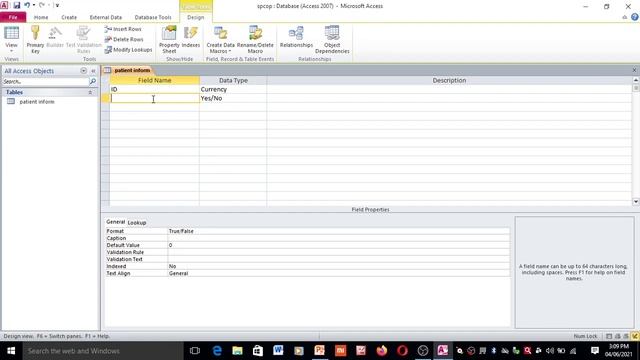
Task: Switch to Lookup field properties tab
Action: [x=137, y=223]
